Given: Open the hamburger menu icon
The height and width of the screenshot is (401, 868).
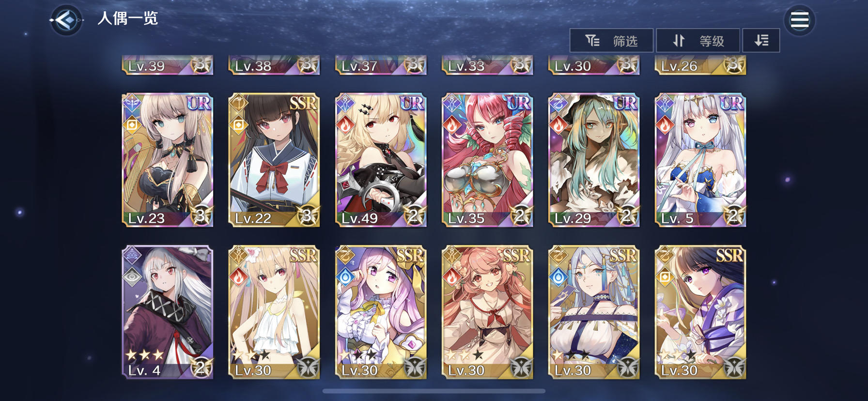Looking at the screenshot, I should pyautogui.click(x=799, y=20).
